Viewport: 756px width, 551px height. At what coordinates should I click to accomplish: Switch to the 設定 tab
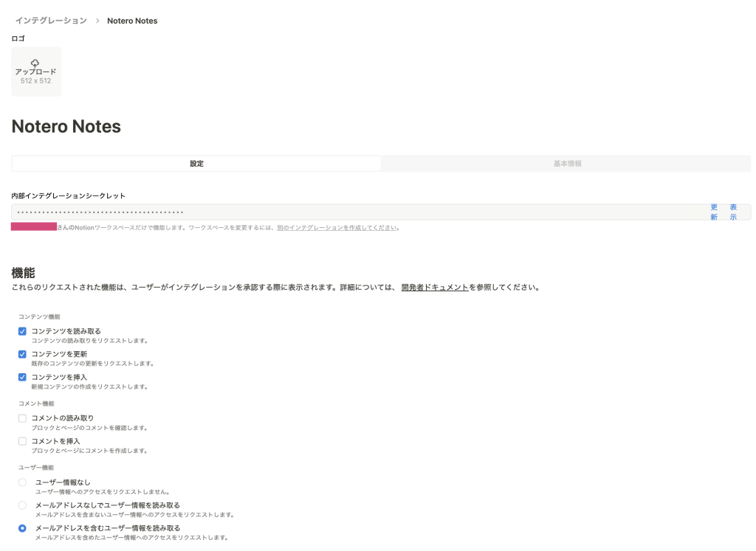196,164
